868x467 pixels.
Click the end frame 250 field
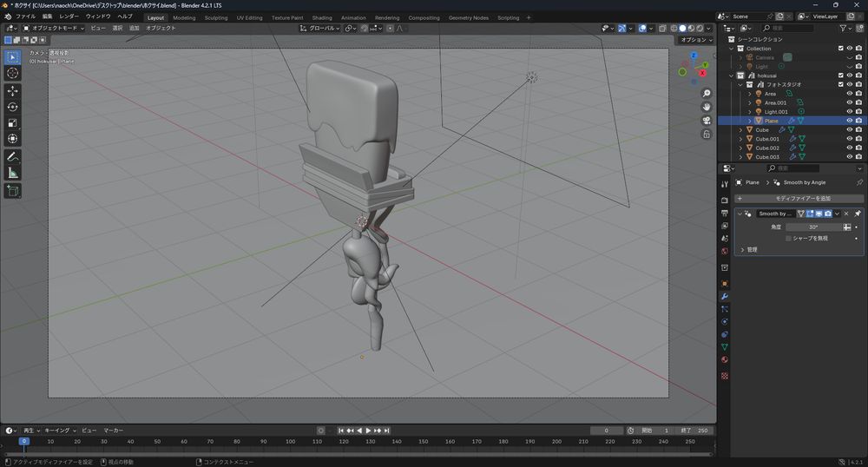pos(697,431)
